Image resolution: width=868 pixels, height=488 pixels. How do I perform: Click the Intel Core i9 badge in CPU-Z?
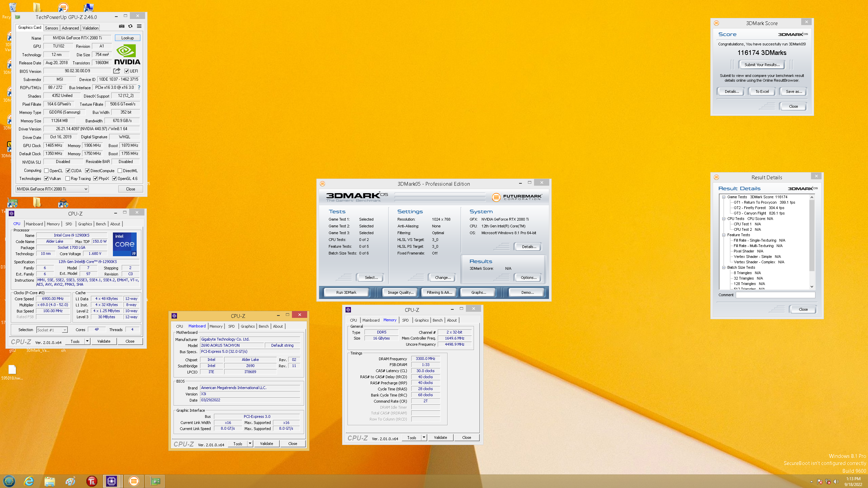(x=125, y=244)
